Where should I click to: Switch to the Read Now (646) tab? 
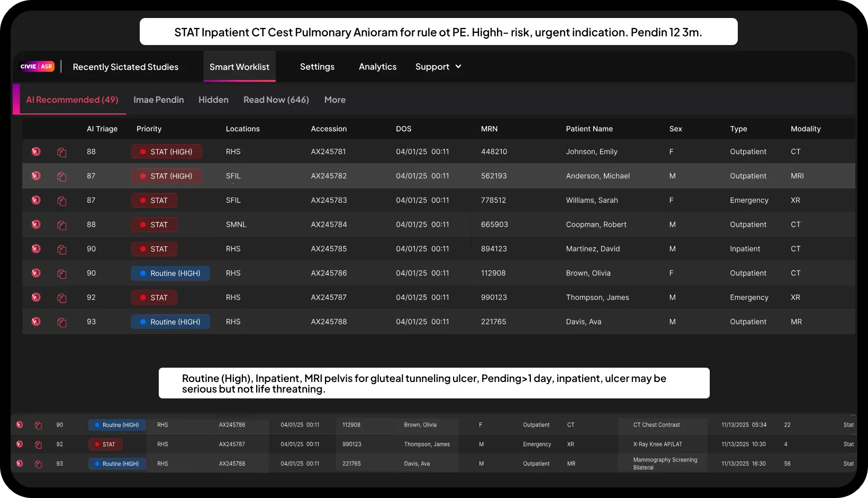tap(276, 100)
